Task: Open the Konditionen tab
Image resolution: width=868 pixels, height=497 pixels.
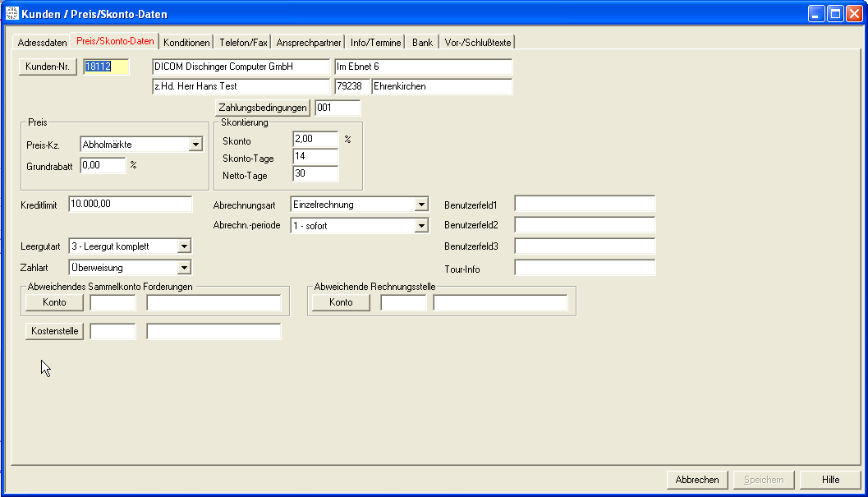Action: [x=186, y=42]
